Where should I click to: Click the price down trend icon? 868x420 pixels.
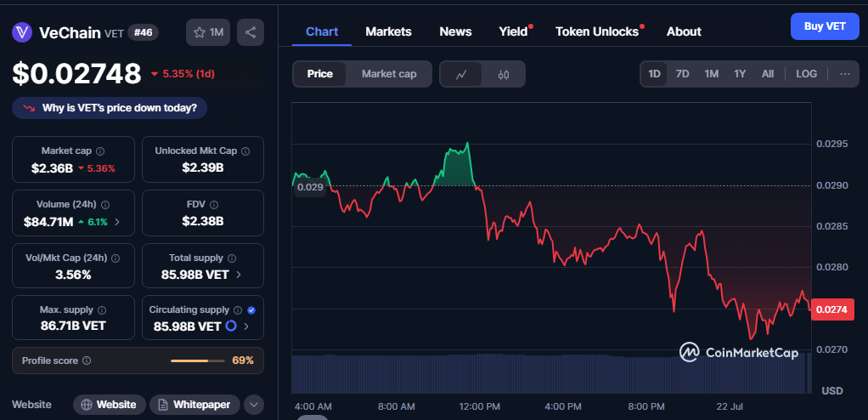29,108
